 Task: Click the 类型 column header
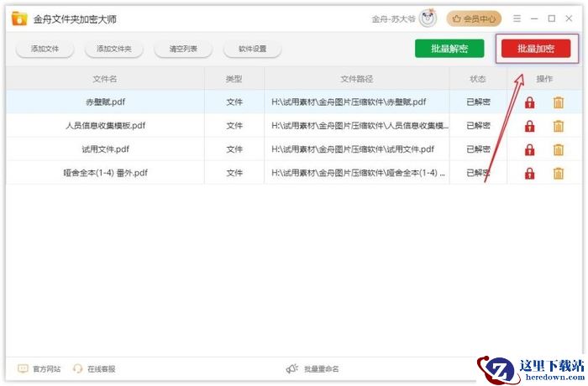click(x=234, y=79)
